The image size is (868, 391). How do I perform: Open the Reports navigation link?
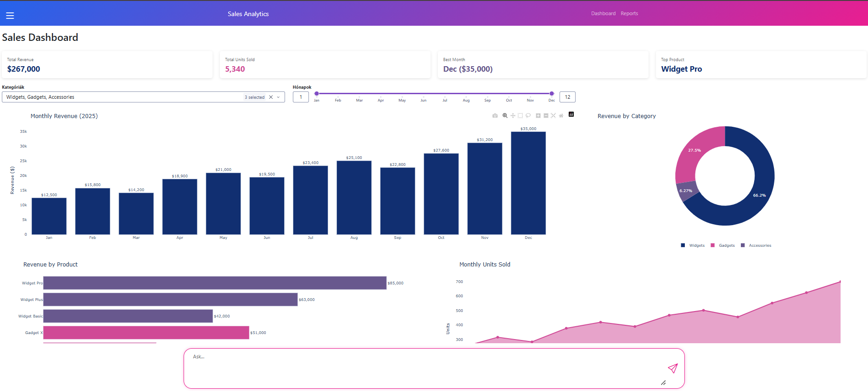coord(629,14)
